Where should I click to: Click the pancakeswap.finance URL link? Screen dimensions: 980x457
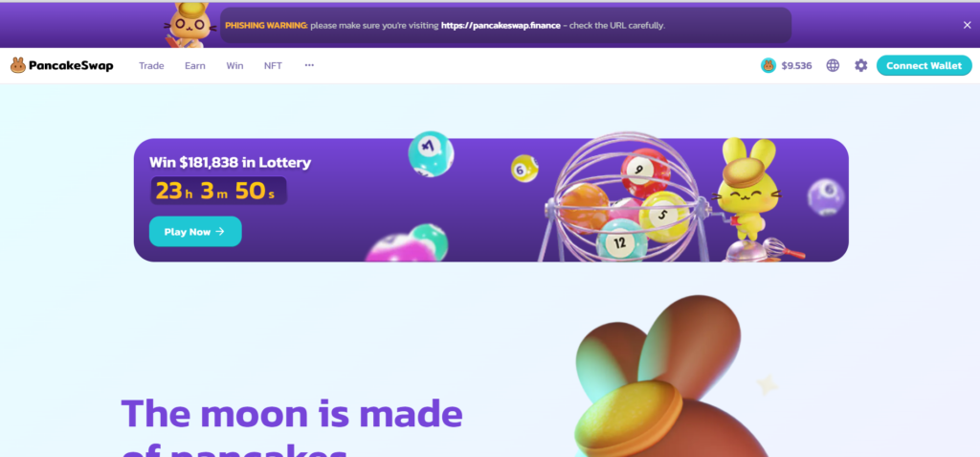point(501,26)
